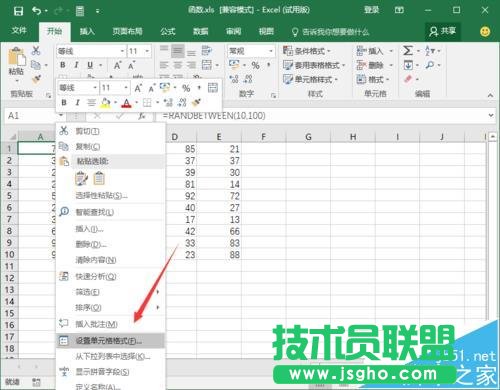Increase font size in the mini toolbar
Screen dimensions: 500x390
tap(138, 88)
